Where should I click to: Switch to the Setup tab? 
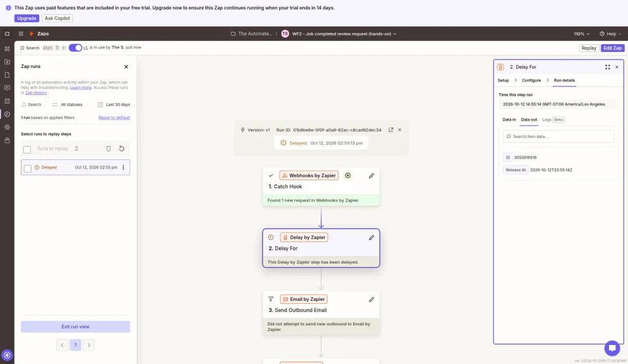503,80
